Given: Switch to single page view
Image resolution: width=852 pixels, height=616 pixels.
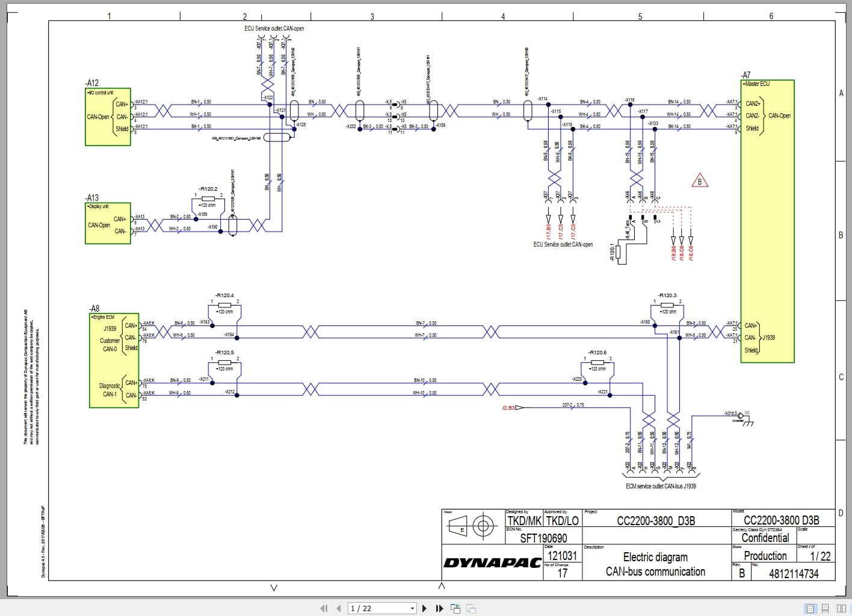Looking at the screenshot, I should (810, 608).
